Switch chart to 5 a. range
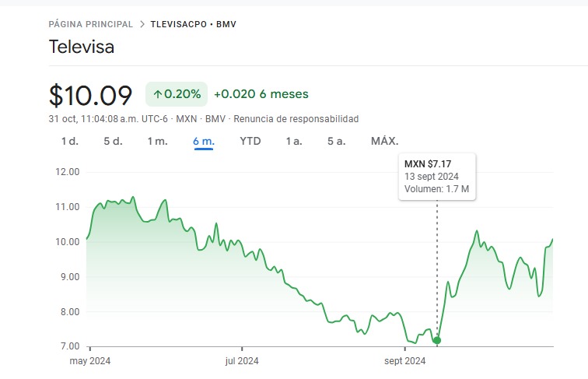Image resolution: width=588 pixels, height=379 pixels. click(336, 142)
